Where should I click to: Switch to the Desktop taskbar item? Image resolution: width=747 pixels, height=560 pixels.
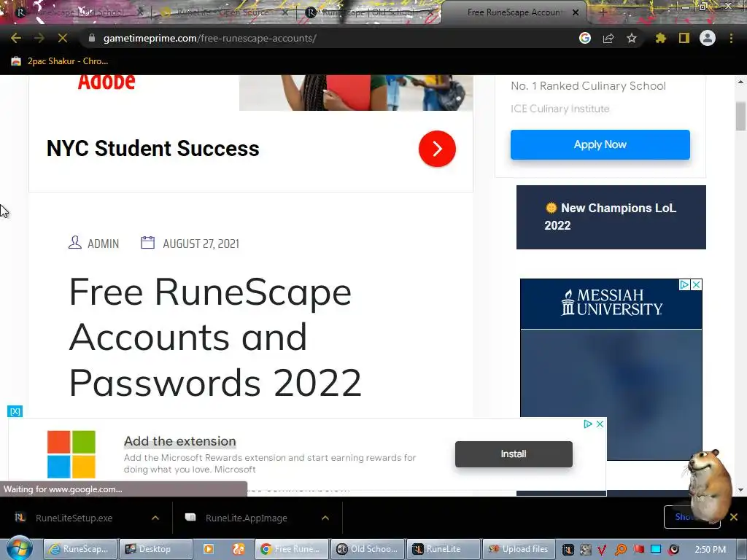coord(155,549)
